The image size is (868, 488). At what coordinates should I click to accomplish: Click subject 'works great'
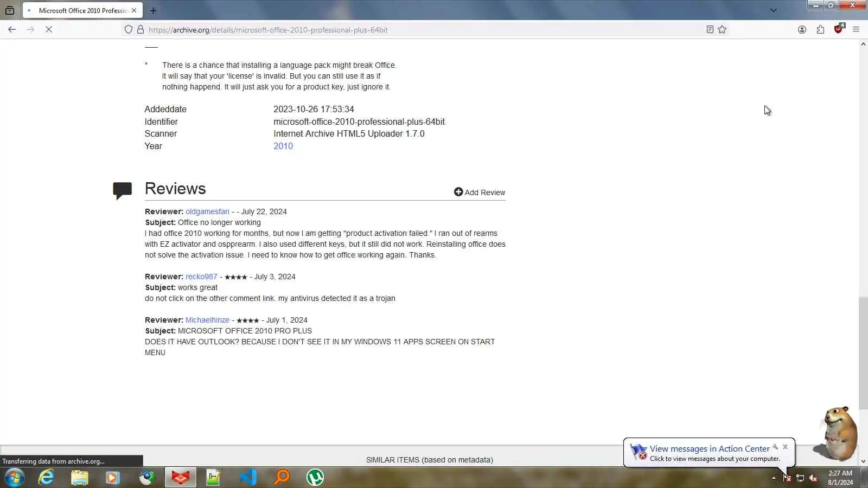click(x=197, y=287)
